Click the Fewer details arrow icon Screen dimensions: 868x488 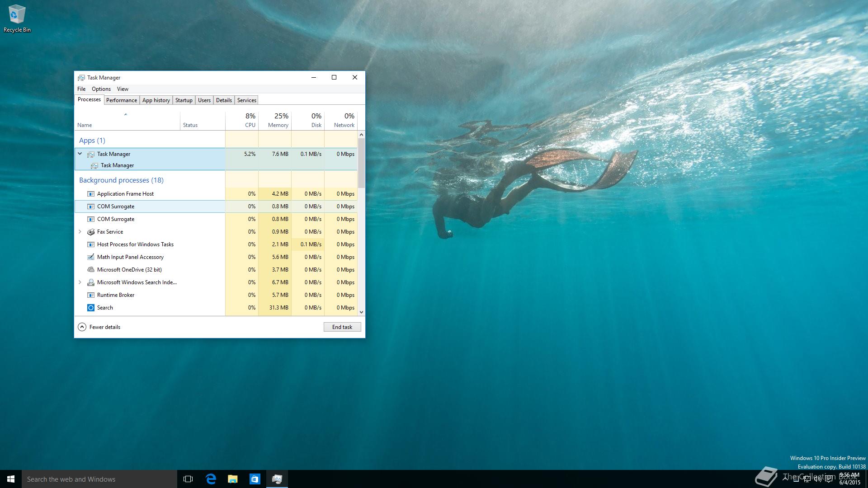[82, 327]
